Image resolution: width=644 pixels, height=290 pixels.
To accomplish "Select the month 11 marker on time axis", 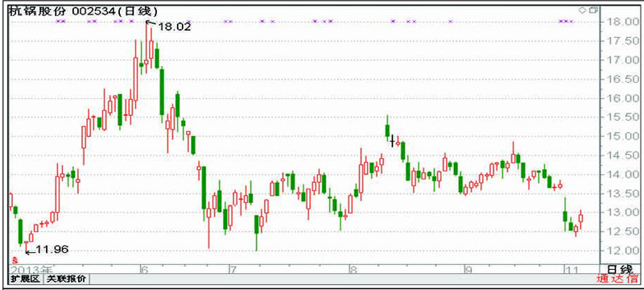I will point(572,270).
